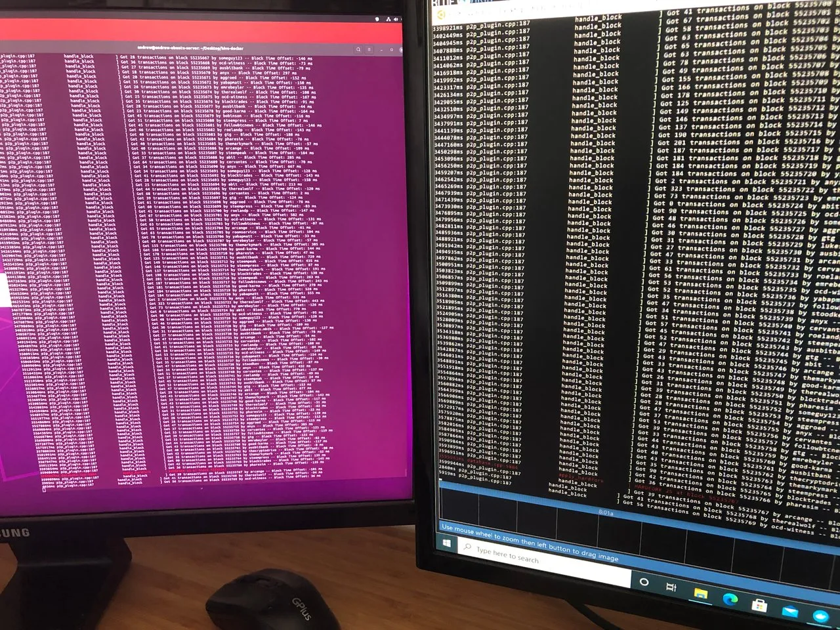Click the open blue app icon on the taskbar

tap(820, 617)
